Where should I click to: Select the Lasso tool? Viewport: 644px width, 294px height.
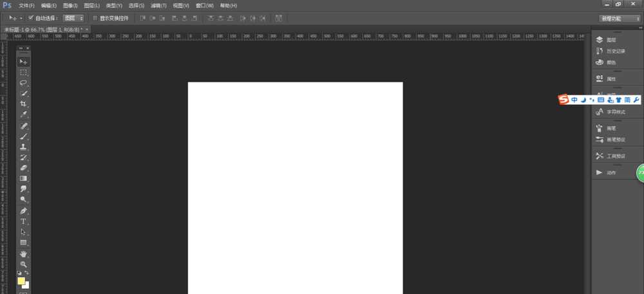[x=23, y=83]
